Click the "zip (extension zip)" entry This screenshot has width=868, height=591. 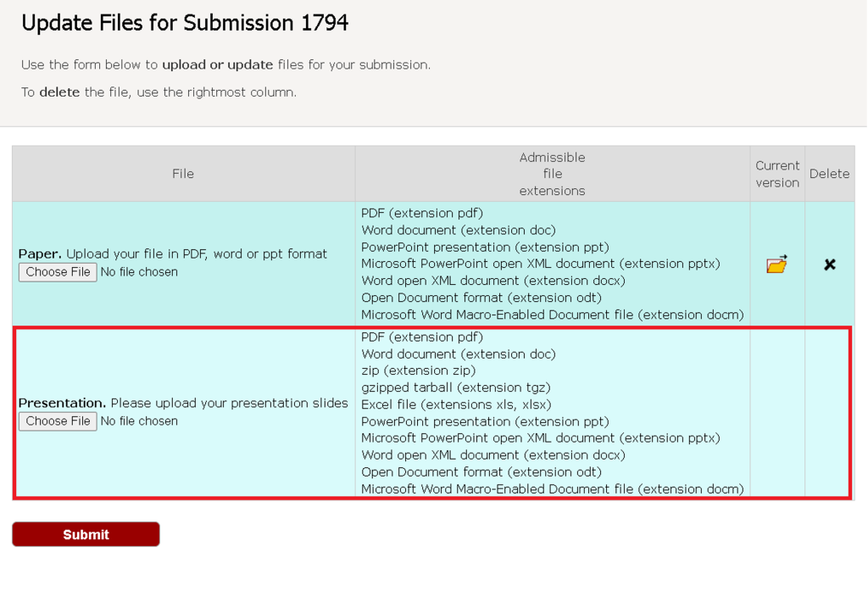(418, 371)
